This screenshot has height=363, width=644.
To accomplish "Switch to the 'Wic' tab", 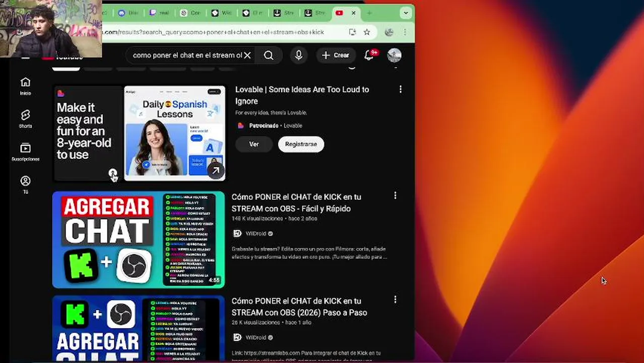I will 222,13.
